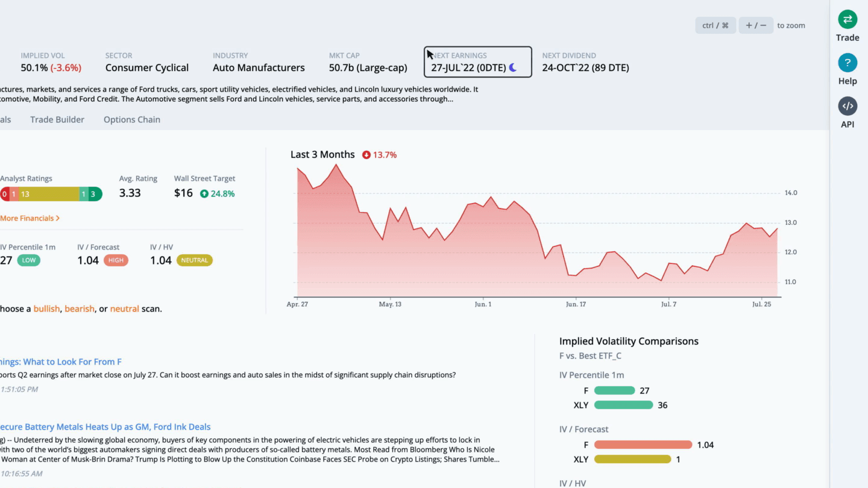Click the moon icon beside next earnings
This screenshot has width=868, height=488.
point(513,67)
